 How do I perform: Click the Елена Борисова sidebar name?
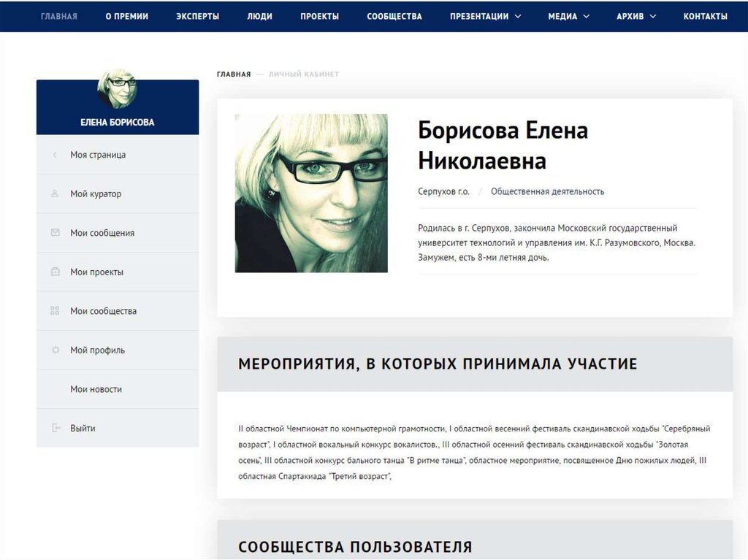[118, 122]
